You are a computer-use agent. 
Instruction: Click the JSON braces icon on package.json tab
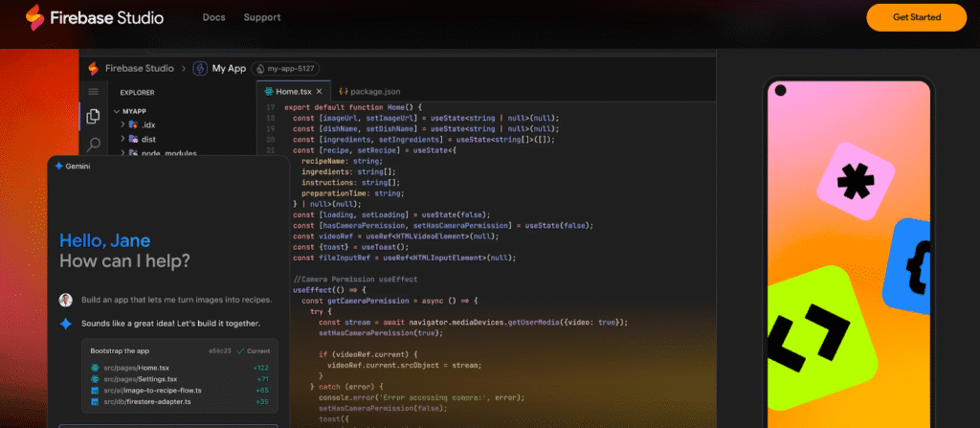[x=344, y=91]
